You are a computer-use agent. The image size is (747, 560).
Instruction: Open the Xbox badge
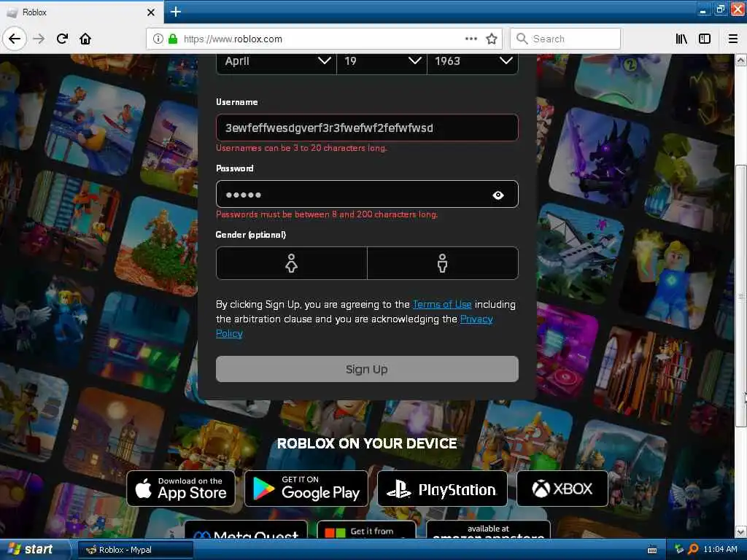[562, 489]
